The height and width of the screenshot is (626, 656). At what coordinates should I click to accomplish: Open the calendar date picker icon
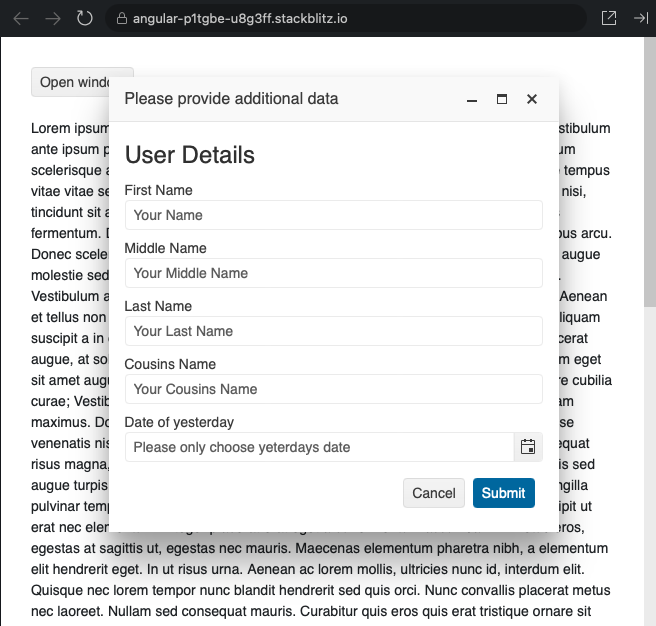pos(528,447)
